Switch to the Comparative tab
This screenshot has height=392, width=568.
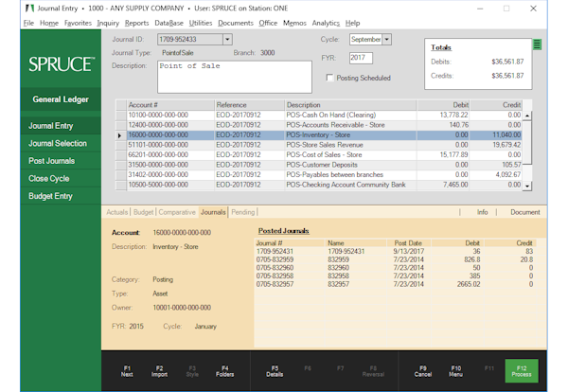[177, 212]
